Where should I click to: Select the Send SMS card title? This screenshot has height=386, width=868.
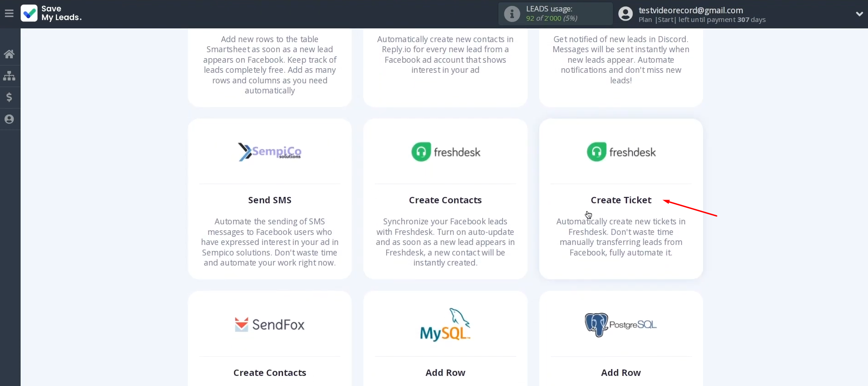270,200
